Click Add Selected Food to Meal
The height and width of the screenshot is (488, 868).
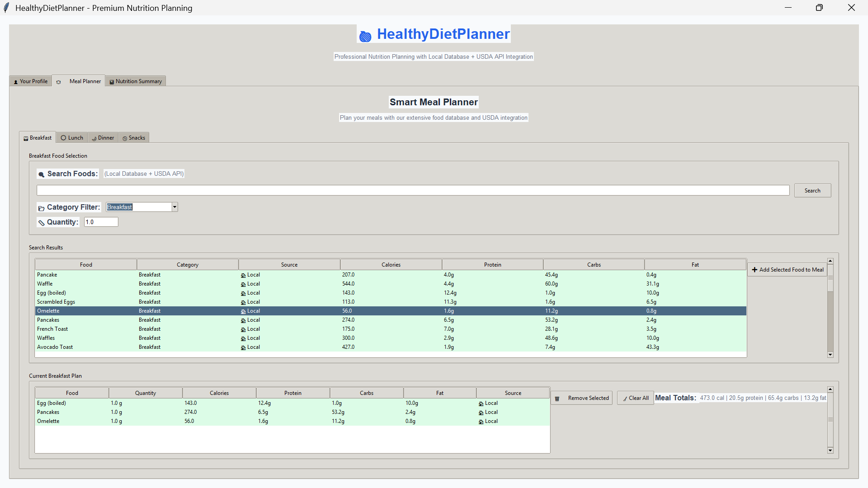tap(788, 270)
